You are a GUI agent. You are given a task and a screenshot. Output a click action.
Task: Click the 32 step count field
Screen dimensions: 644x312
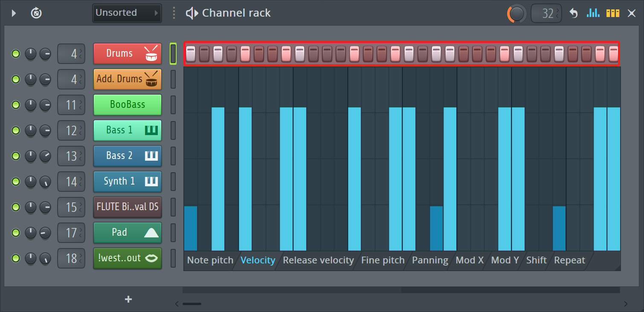546,14
